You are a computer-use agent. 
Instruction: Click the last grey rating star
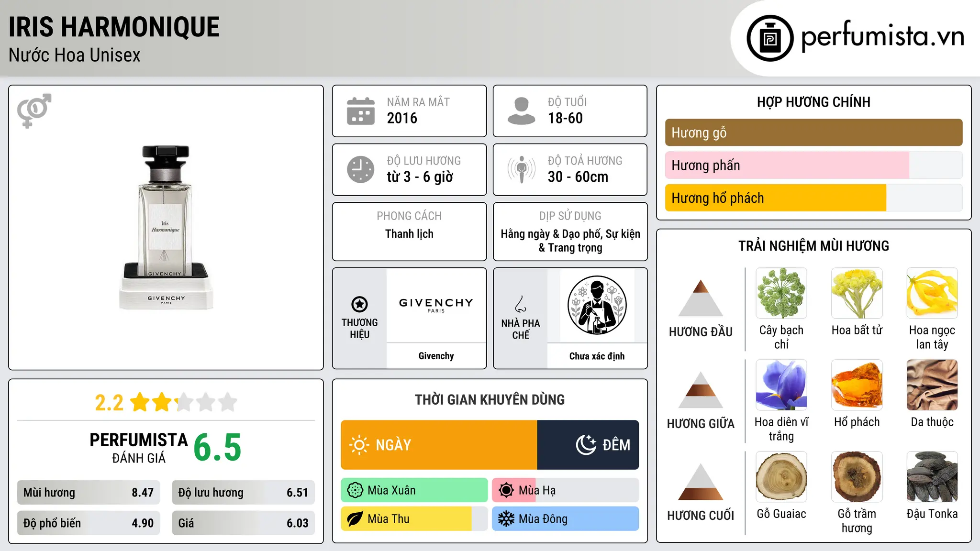228,402
